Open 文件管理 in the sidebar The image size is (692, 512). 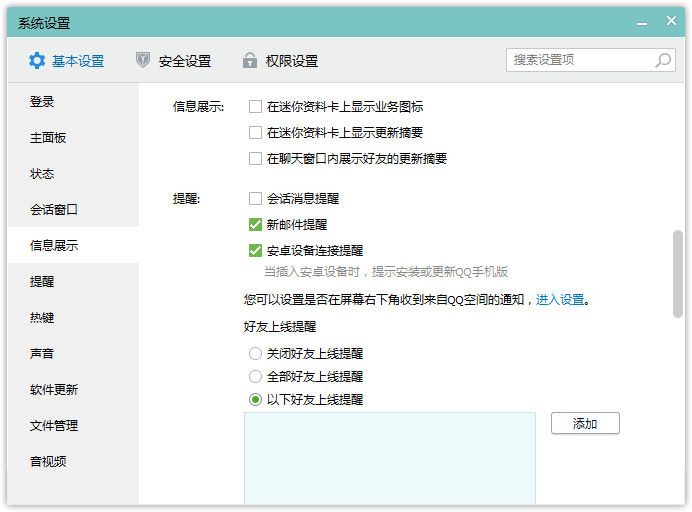tap(73, 425)
